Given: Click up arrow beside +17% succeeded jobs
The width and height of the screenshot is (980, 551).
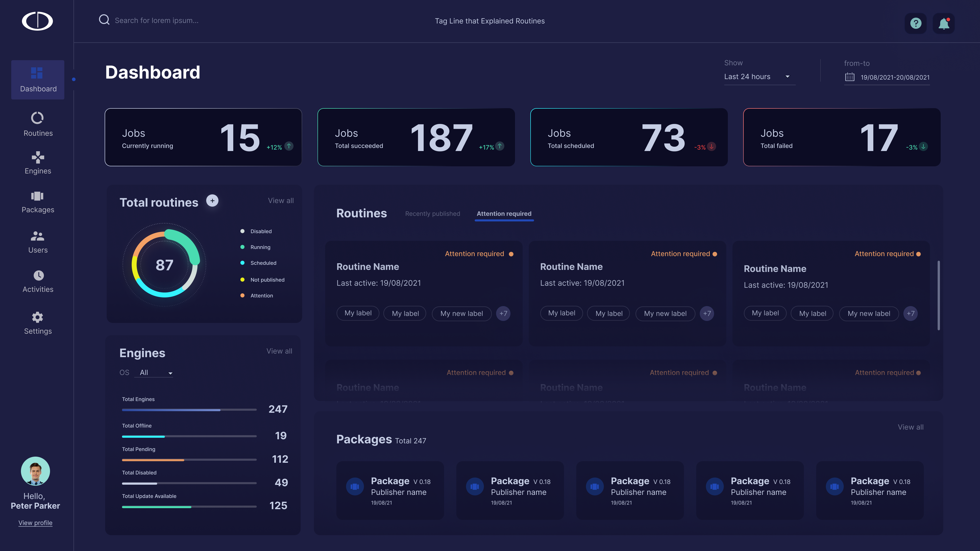Looking at the screenshot, I should pos(500,146).
